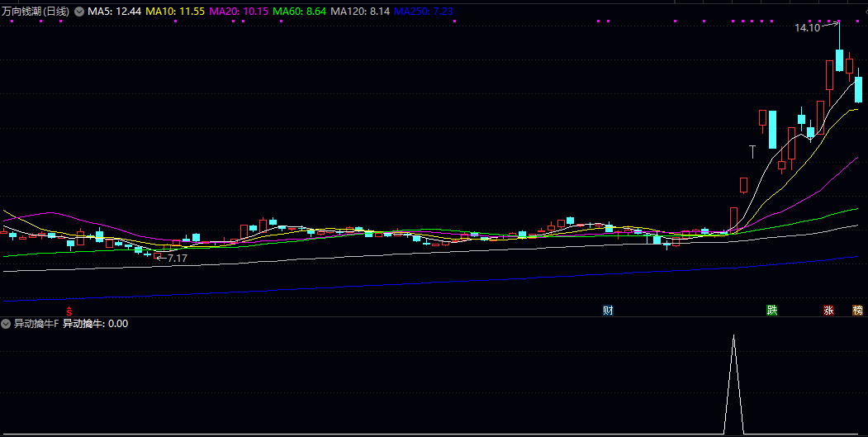
Task: Select the 万向钱潮(日线) chart title
Action: (36, 11)
